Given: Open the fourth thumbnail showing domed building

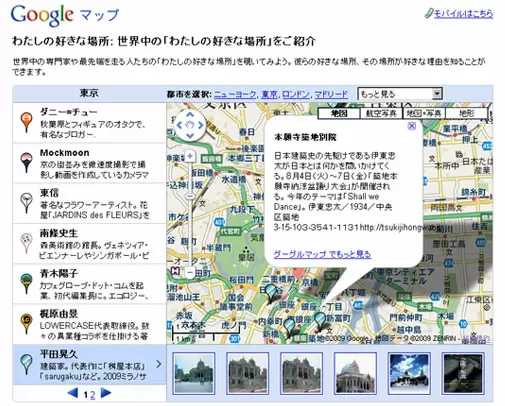Looking at the screenshot, I should point(356,373).
